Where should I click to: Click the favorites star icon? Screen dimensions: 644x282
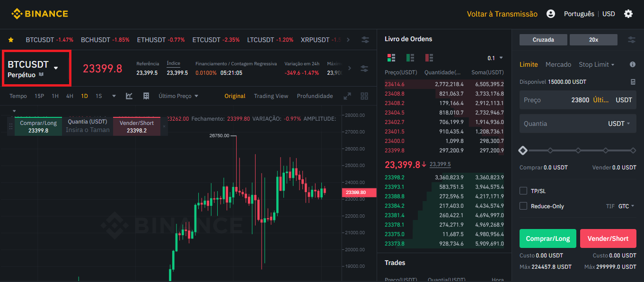coord(11,40)
